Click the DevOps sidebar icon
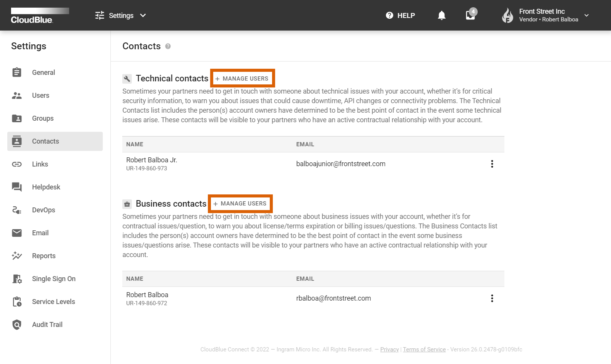The height and width of the screenshot is (364, 611). click(17, 210)
